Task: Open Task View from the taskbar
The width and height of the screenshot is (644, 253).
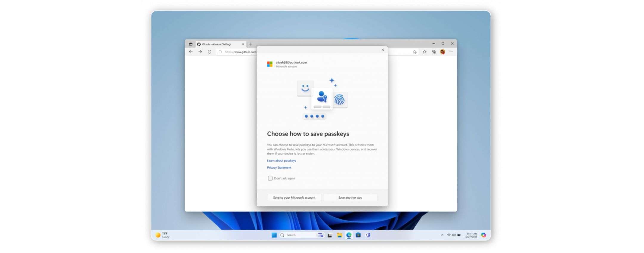Action: pos(330,235)
